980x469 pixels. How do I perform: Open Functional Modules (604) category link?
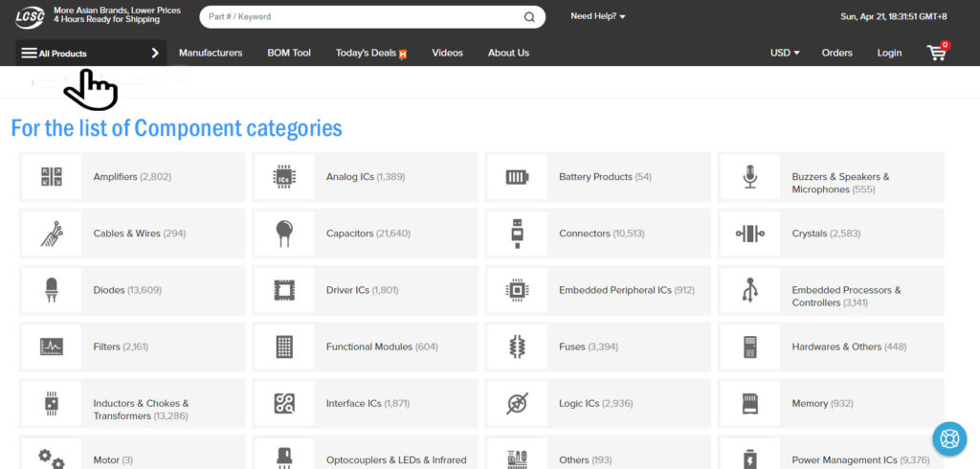(x=382, y=346)
